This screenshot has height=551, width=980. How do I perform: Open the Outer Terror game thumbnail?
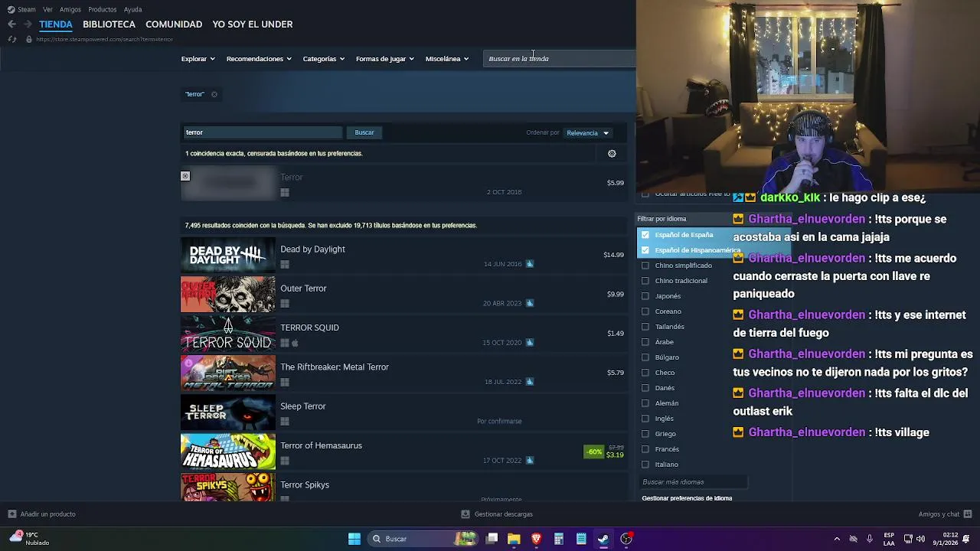[228, 295]
